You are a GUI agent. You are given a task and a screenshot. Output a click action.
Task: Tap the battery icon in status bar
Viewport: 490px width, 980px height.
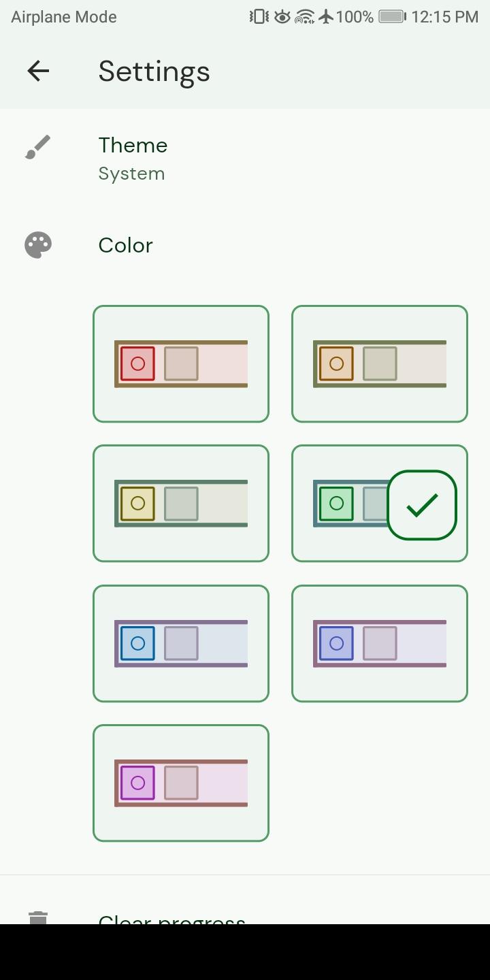[392, 16]
